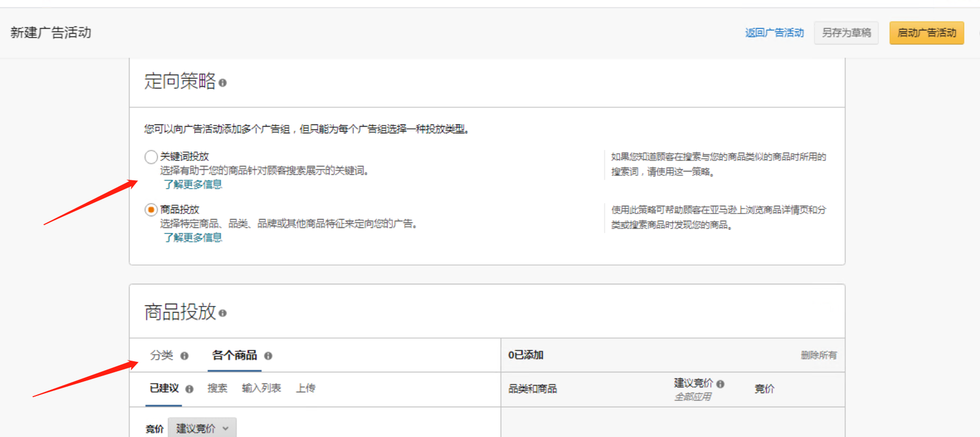The height and width of the screenshot is (437, 980).
Task: Open the 输入列表 sub-tab
Action: (x=262, y=388)
